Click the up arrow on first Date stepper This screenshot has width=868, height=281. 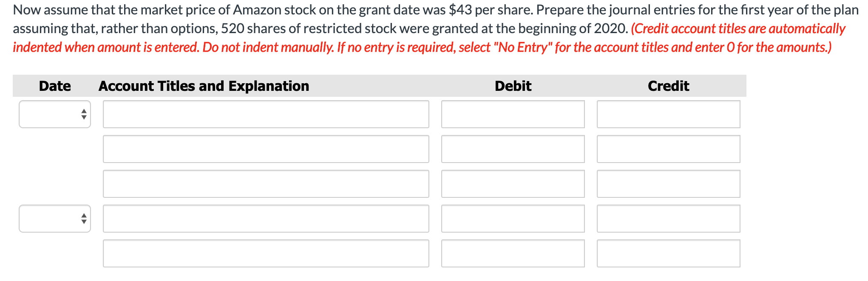click(83, 111)
